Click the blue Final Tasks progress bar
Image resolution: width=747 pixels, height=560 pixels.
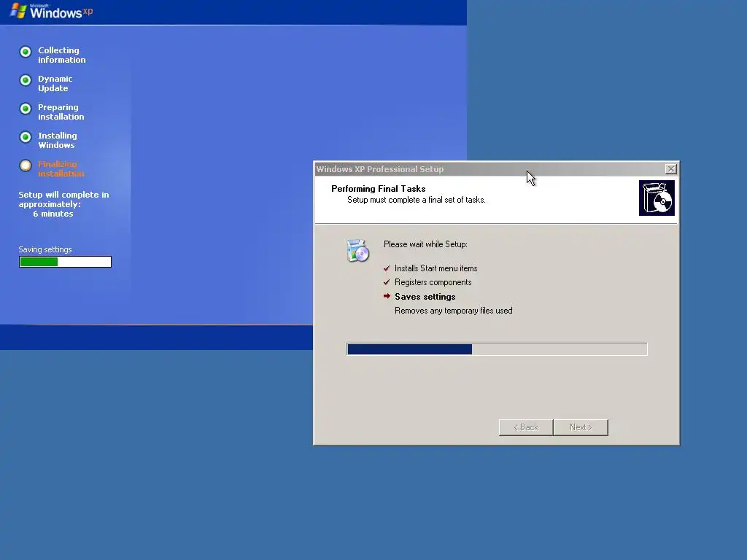tap(497, 349)
